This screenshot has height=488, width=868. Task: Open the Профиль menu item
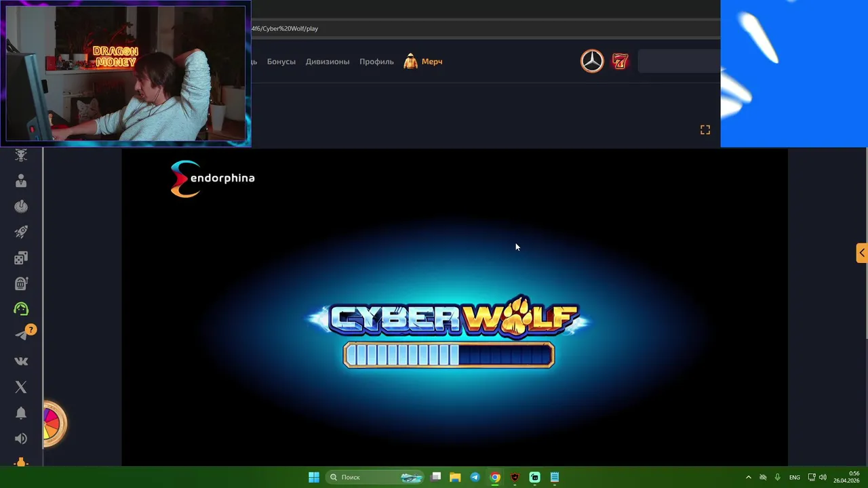(376, 62)
